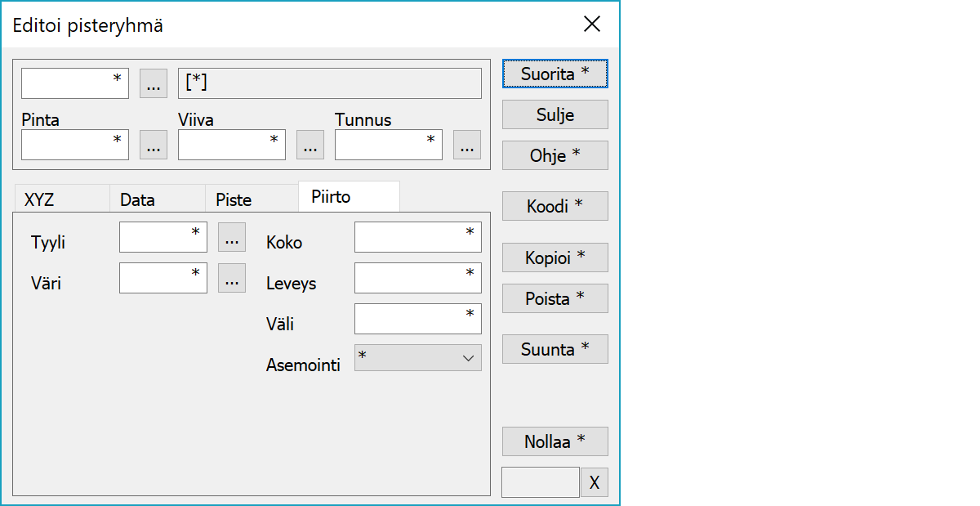
Task: Click the top ellipsis button beside [*] field
Action: tap(154, 83)
